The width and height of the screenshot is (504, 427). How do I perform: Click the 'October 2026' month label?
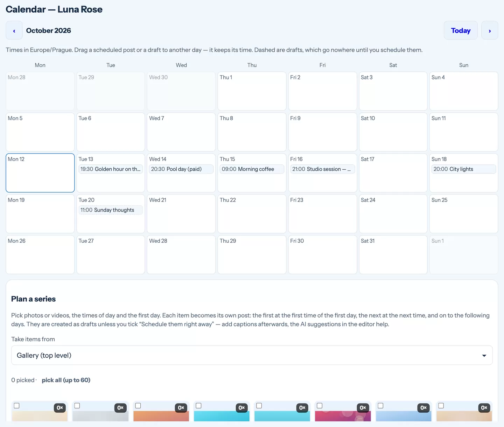point(48,30)
